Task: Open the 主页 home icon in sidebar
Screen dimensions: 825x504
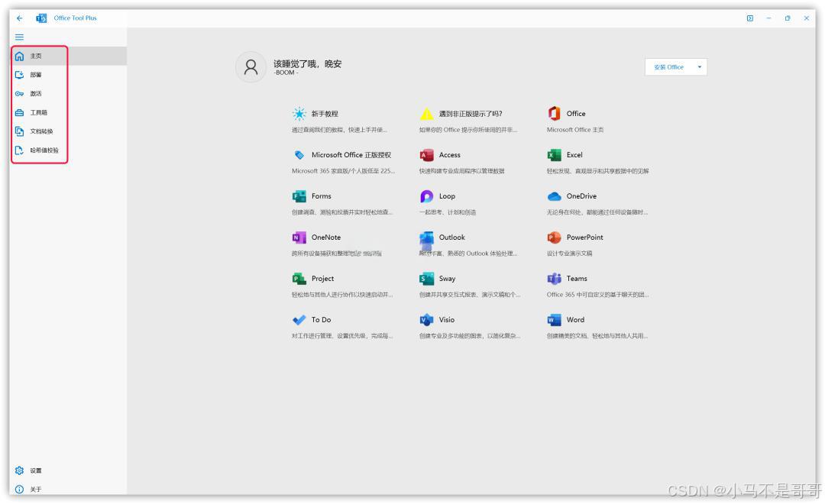Action: pyautogui.click(x=19, y=56)
